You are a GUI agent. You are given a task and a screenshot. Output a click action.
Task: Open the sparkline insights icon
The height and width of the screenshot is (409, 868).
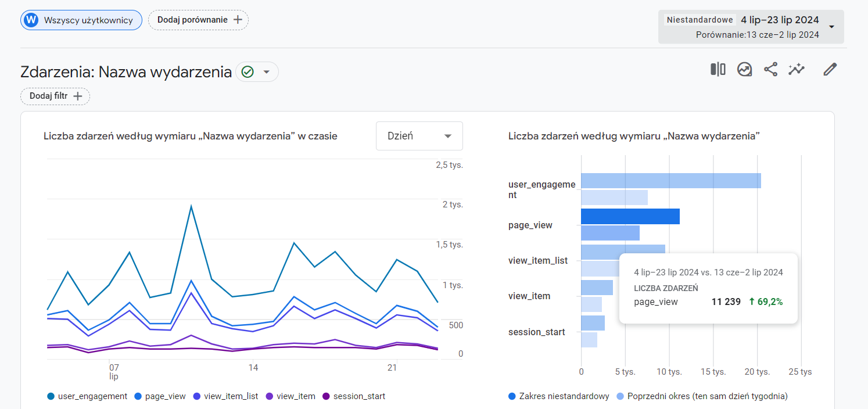point(797,70)
